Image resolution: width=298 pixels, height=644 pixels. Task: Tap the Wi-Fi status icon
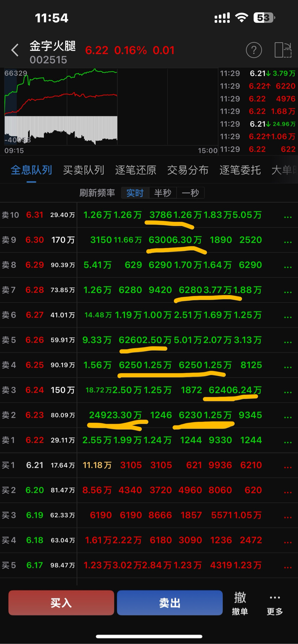tap(242, 17)
